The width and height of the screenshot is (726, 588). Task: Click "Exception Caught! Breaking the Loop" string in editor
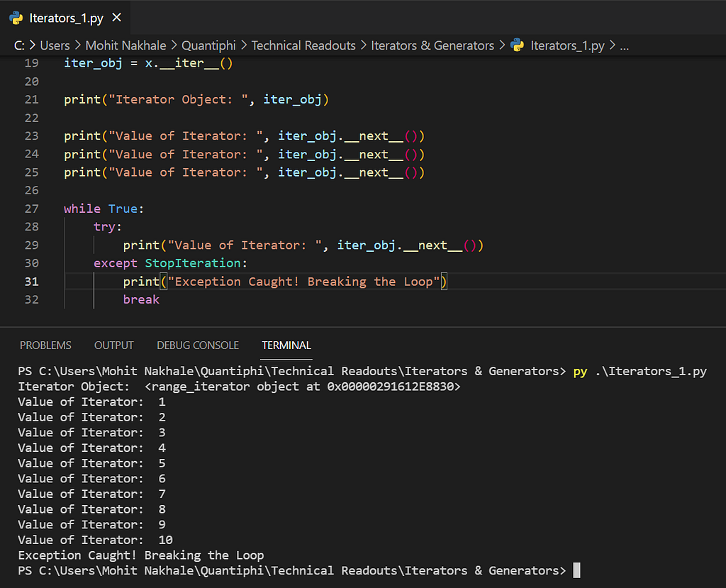click(x=303, y=282)
